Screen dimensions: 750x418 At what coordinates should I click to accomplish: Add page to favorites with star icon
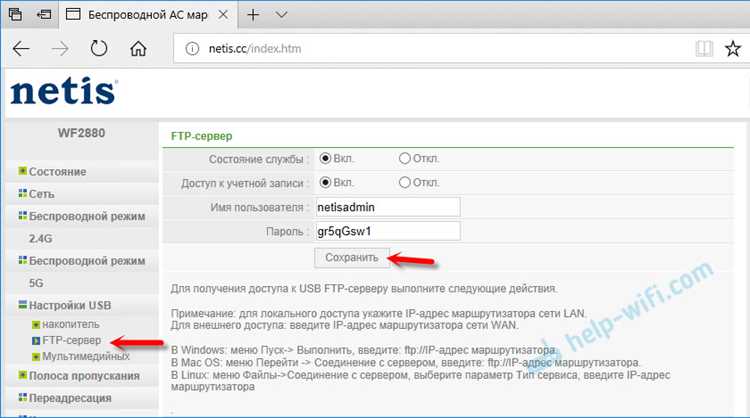click(x=733, y=48)
